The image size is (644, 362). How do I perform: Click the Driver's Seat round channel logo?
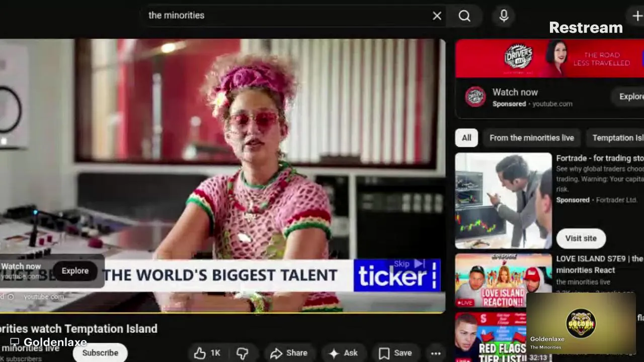475,97
